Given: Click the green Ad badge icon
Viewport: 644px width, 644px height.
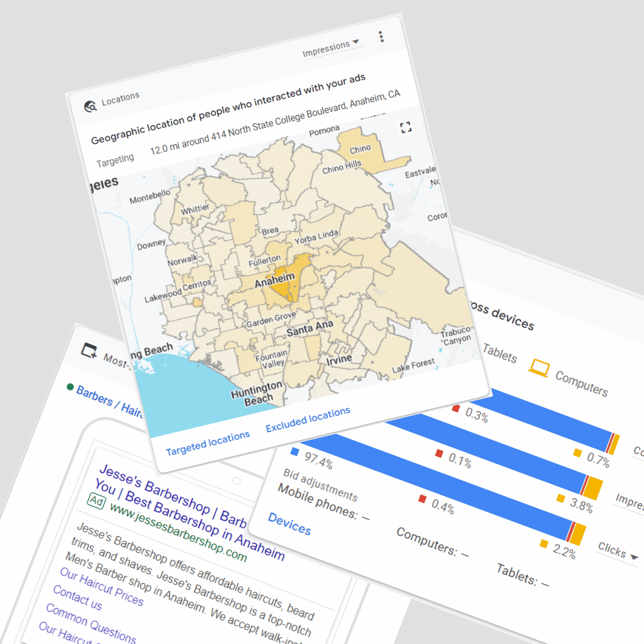Looking at the screenshot, I should pyautogui.click(x=97, y=501).
